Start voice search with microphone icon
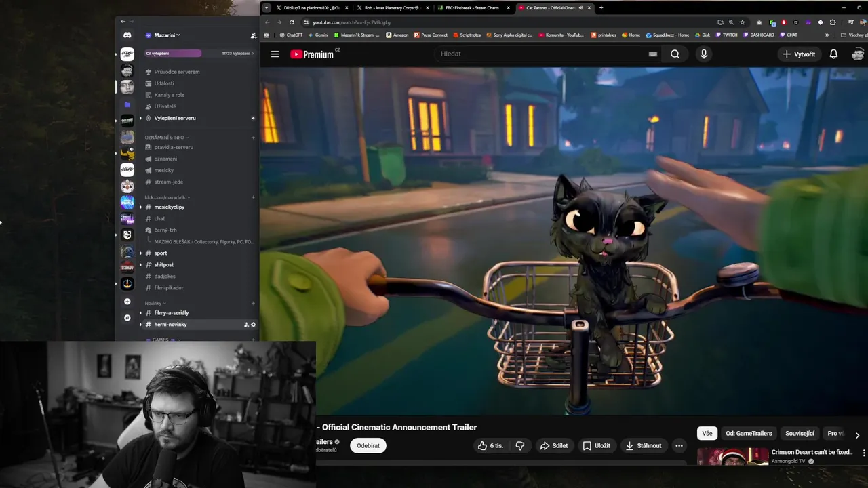The height and width of the screenshot is (488, 868). click(704, 54)
